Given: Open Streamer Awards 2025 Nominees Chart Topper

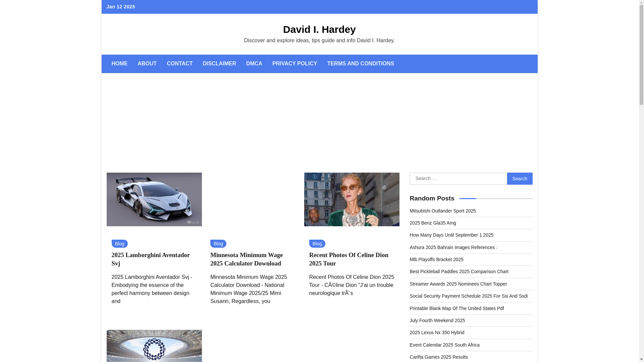Looking at the screenshot, I should point(458,284).
